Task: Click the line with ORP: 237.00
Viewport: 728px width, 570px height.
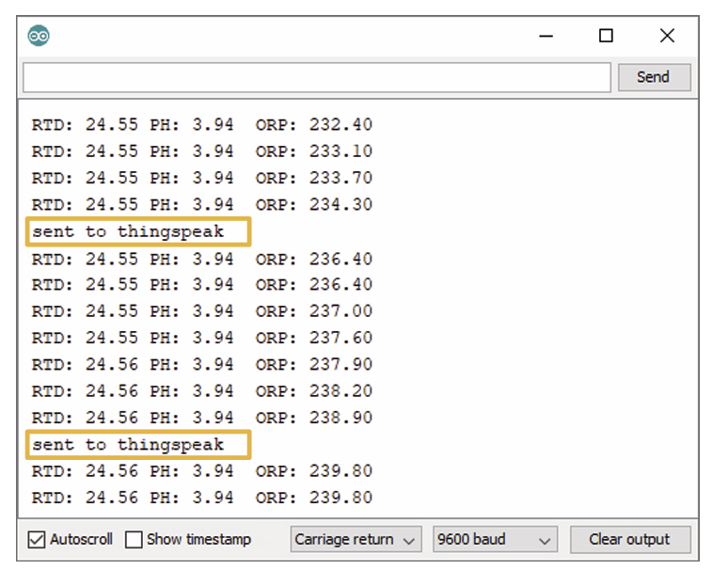Action: point(202,311)
